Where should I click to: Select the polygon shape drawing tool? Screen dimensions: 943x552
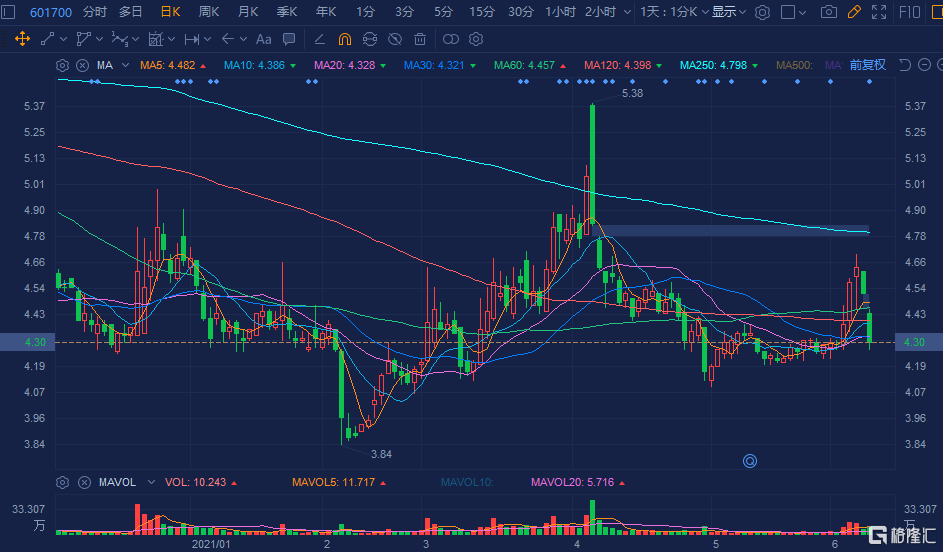coord(84,40)
